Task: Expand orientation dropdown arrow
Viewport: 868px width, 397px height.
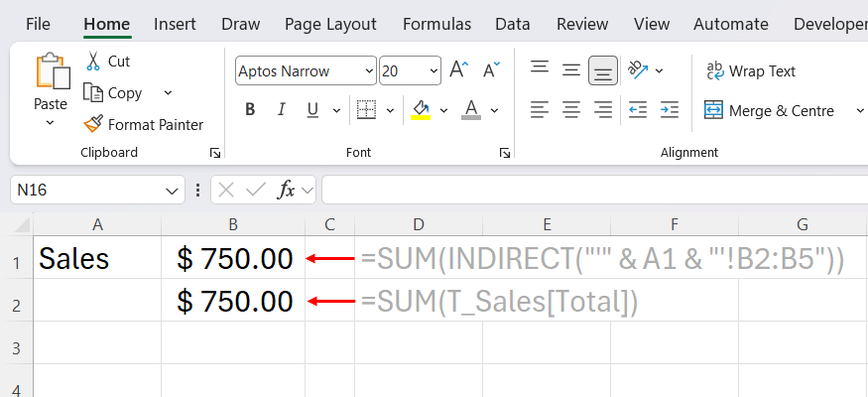Action: (659, 70)
